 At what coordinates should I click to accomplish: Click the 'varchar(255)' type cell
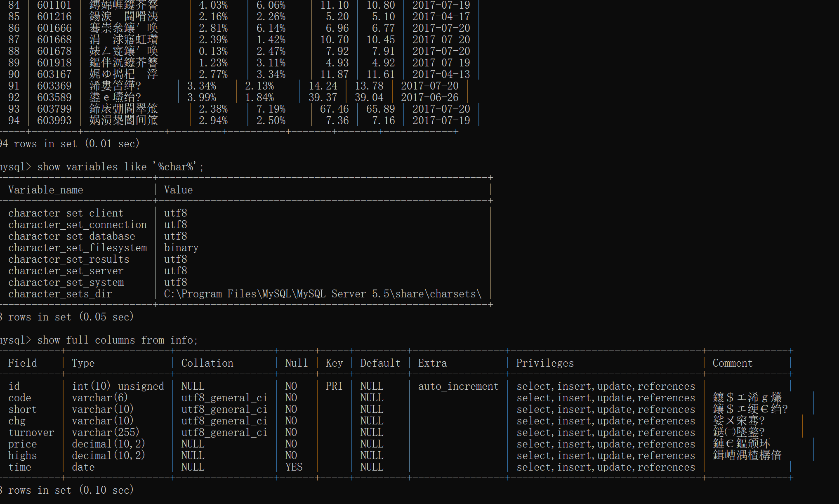pos(106,433)
